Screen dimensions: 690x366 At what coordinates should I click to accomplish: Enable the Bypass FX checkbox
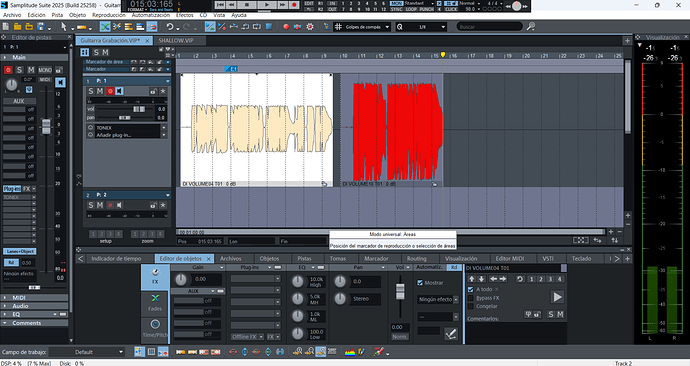pos(470,298)
